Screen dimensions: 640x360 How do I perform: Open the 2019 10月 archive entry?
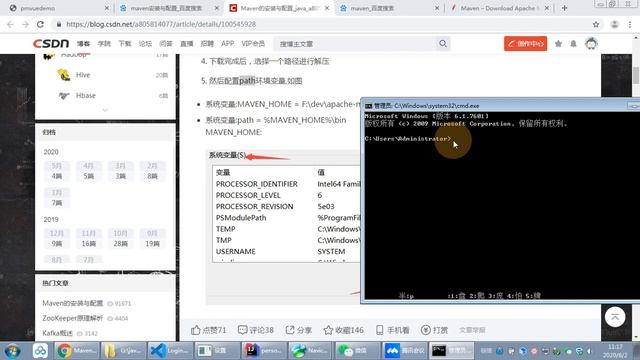click(x=120, y=238)
